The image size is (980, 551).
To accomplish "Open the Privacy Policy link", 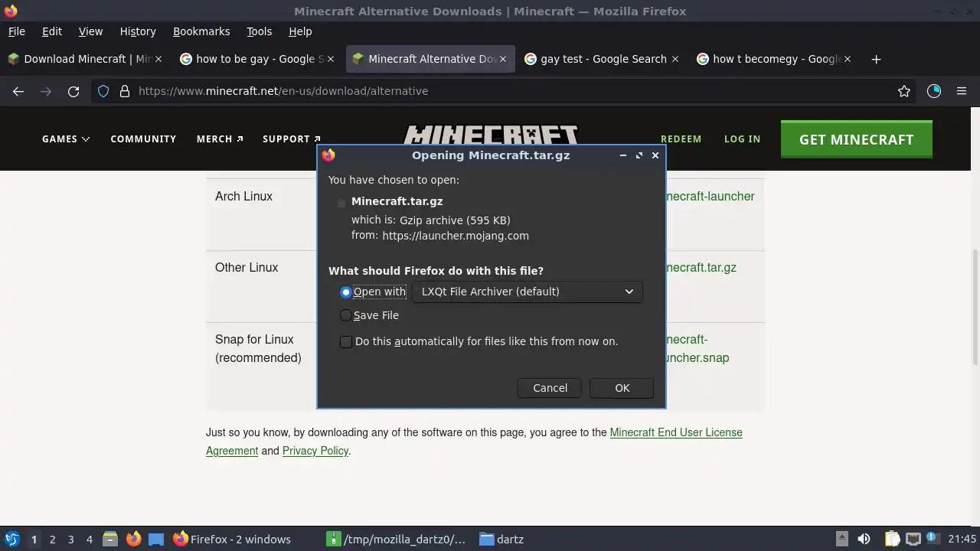I will (315, 451).
